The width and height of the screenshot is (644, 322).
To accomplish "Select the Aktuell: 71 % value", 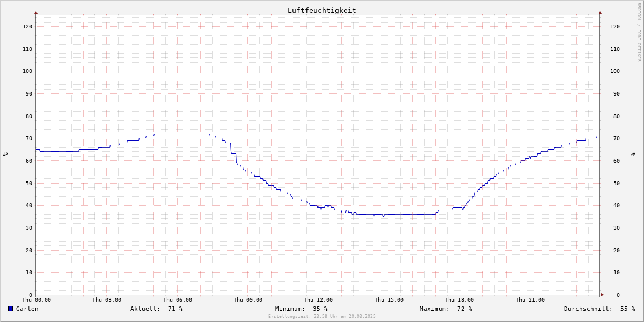I will click(x=157, y=309).
